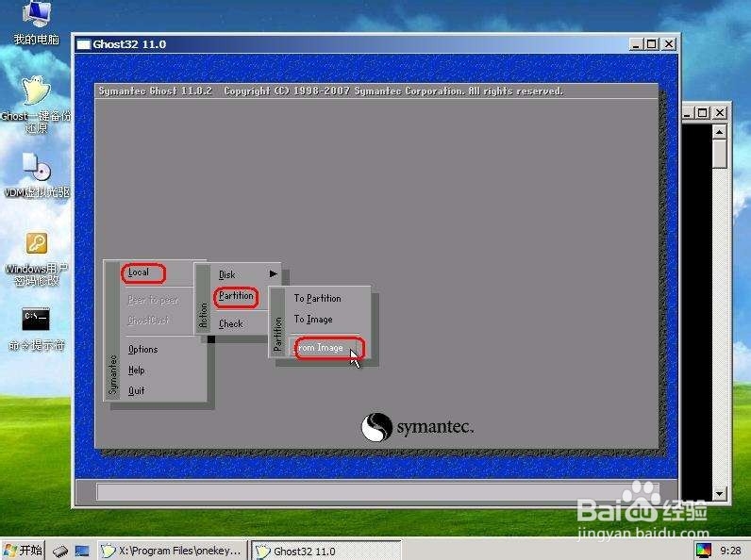Screen dimensions: 751x560
Task: Click the Ghost status bar field at bottom
Action: (x=377, y=491)
